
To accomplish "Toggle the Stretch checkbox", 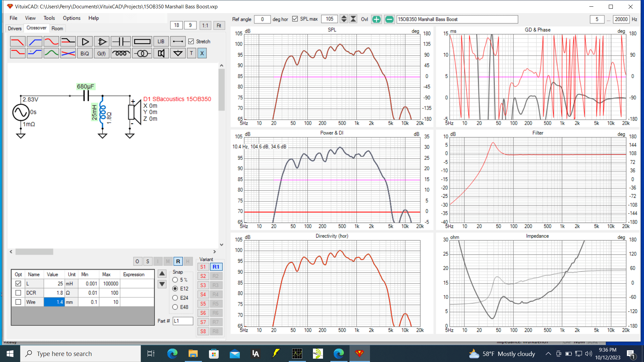I will (x=191, y=42).
